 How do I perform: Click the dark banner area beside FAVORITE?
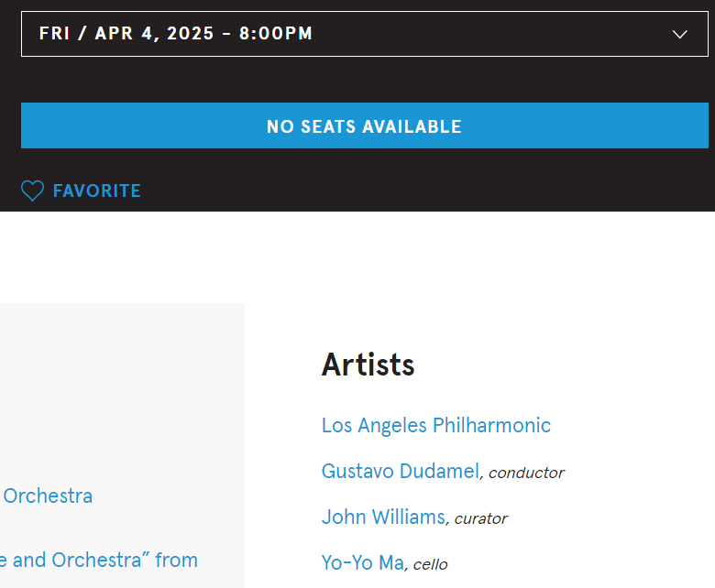pos(411,191)
